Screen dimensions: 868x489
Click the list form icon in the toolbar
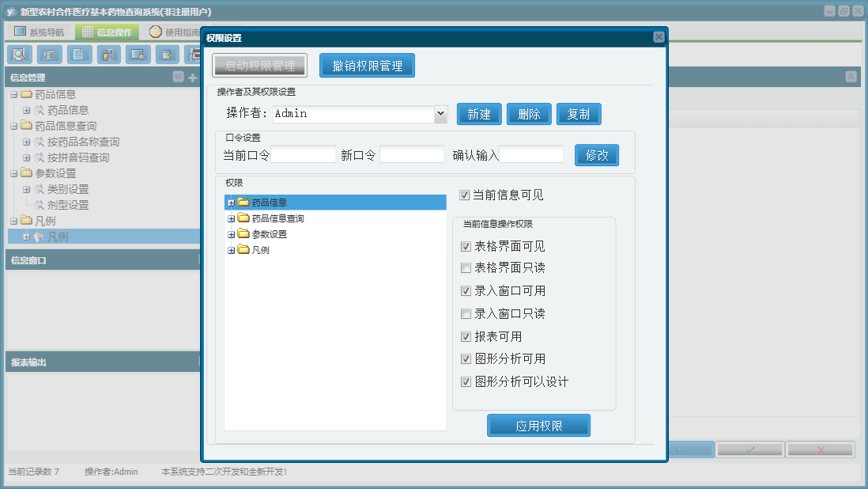[x=49, y=55]
